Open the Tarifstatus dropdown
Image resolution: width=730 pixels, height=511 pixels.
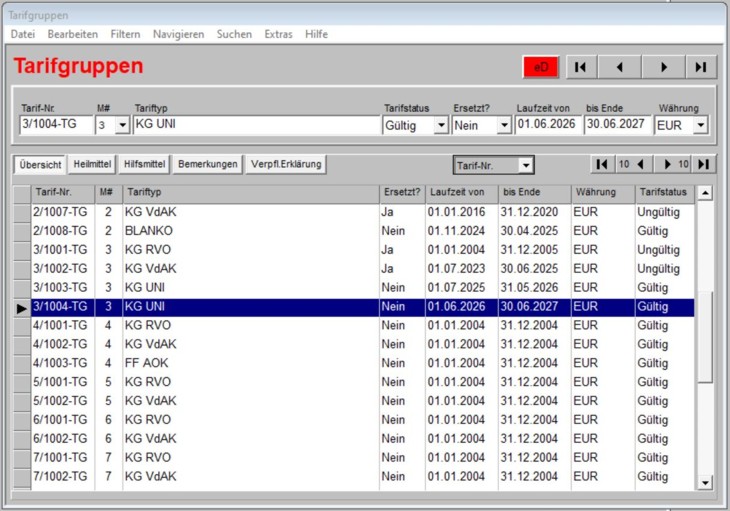pos(440,125)
